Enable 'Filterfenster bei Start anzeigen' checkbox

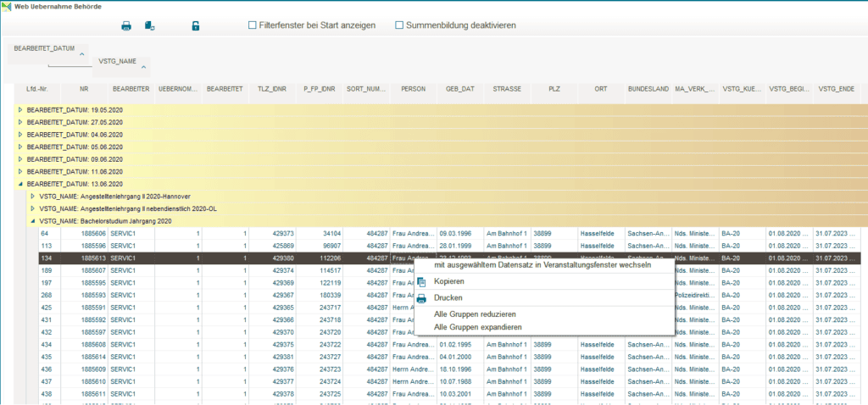click(253, 25)
